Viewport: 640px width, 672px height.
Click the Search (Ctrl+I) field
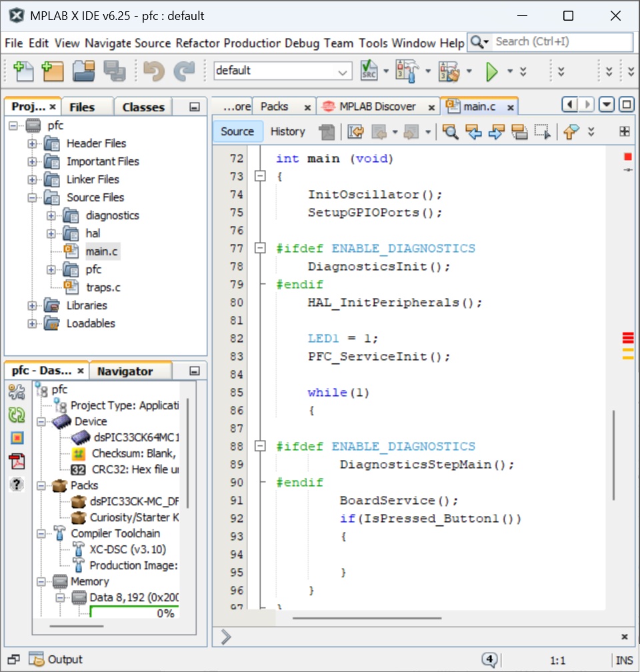pos(562,42)
